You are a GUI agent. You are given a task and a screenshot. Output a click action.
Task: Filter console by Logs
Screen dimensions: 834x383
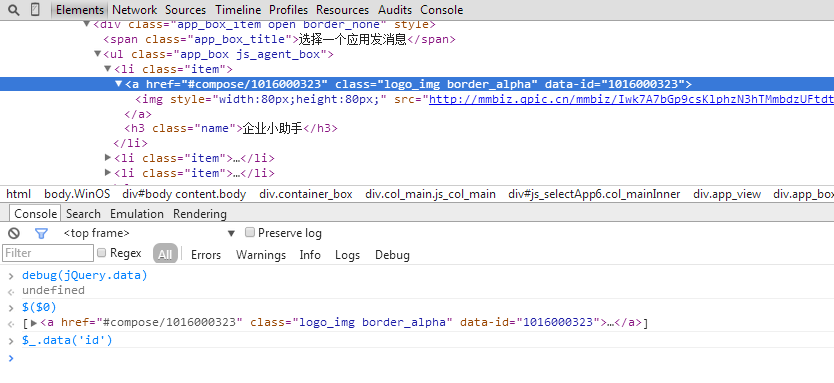point(347,255)
